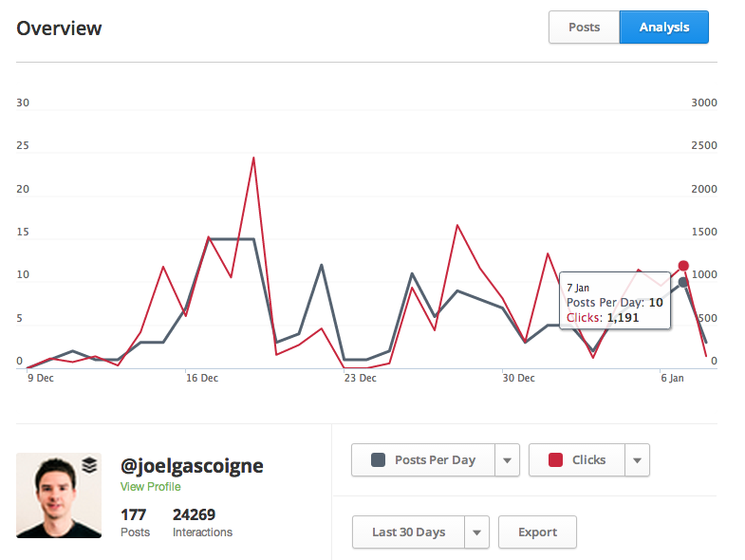This screenshot has height=560, width=745.
Task: Click the gray Posts Per Day data point marker
Action: point(683,282)
